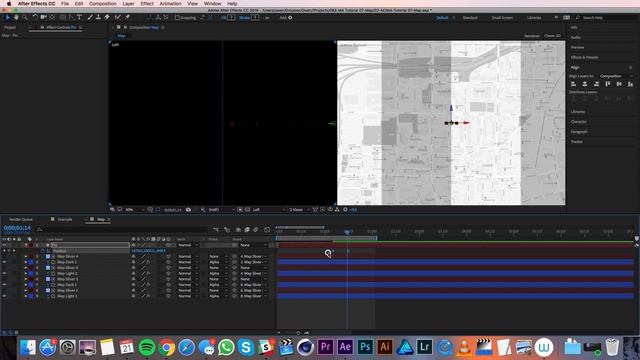Viewport: 640px width, 360px height.
Task: Toggle 3D switch for Map Sliver 4
Action: [168, 257]
